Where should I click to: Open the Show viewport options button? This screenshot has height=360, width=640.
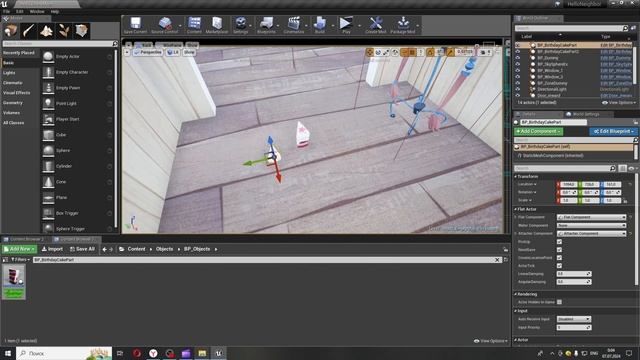point(189,52)
